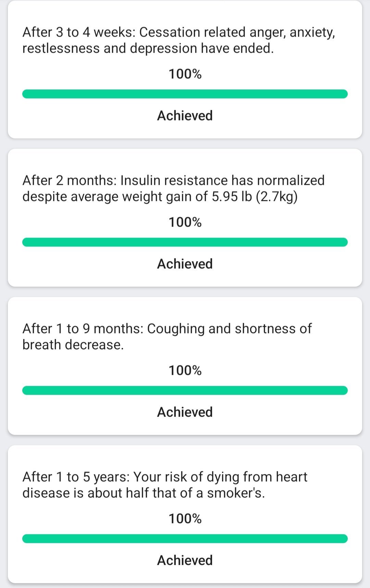Click the words 'restlessness and depression have ended'
The image size is (370, 588).
click(148, 49)
